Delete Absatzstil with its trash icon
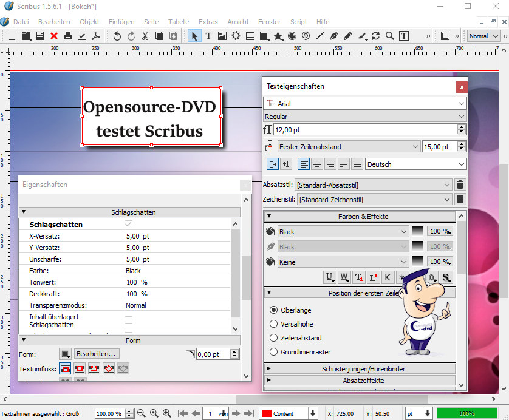 (x=460, y=185)
